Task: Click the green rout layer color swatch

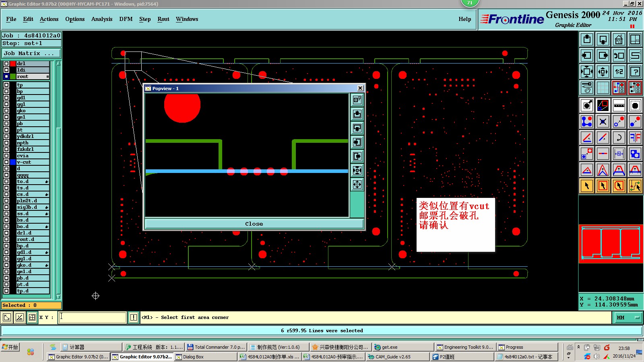Action: pos(13,76)
